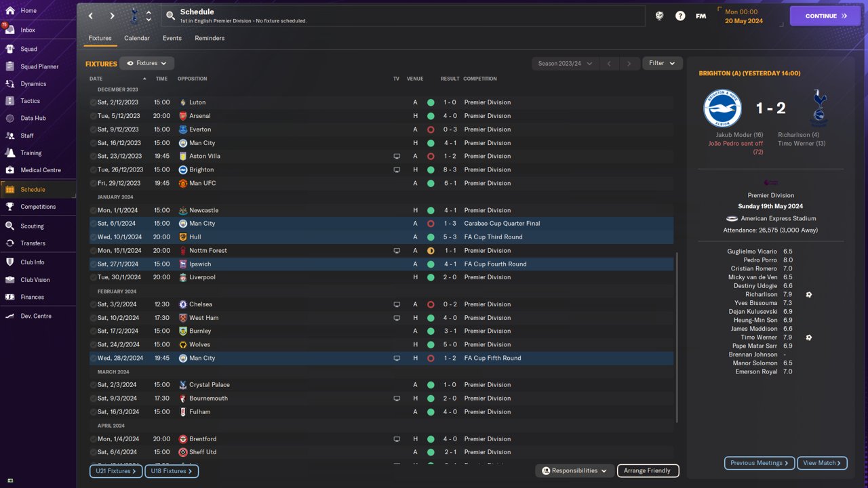Viewport: 868px width, 488px height.
Task: Click the Arrange Friendly button
Action: point(647,470)
